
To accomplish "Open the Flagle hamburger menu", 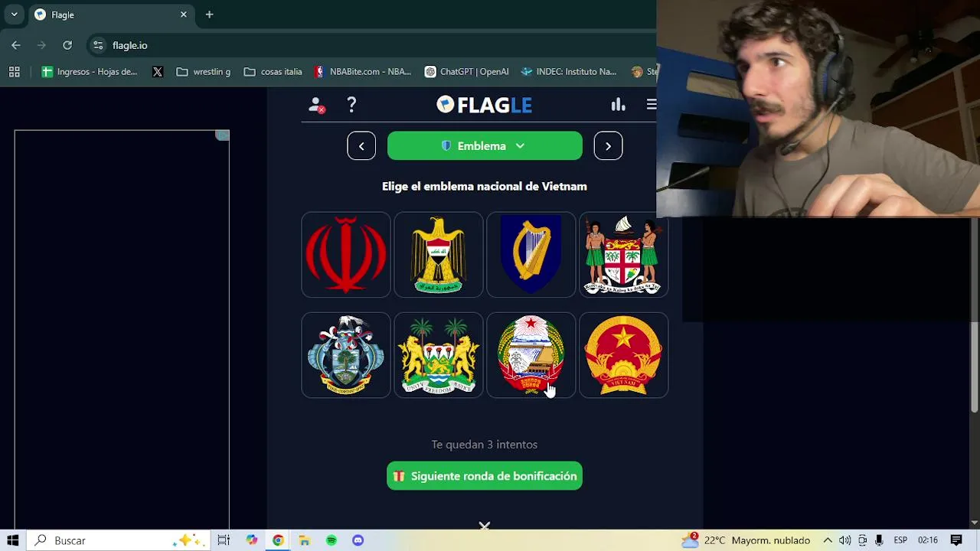I will click(x=651, y=105).
